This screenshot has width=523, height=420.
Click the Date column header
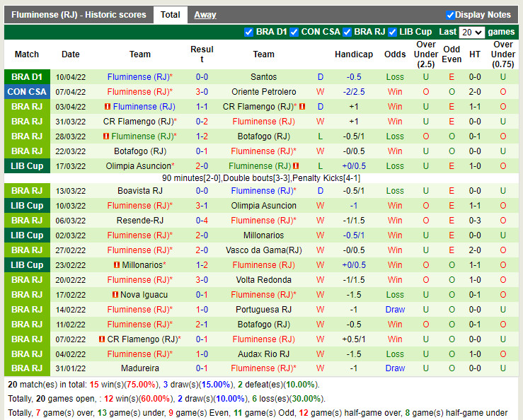tap(70, 54)
